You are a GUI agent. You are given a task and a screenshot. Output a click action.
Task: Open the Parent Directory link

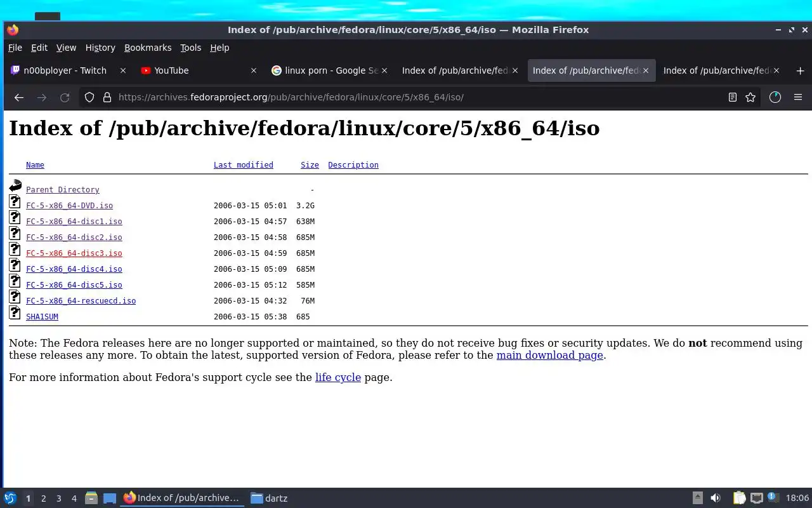click(63, 190)
